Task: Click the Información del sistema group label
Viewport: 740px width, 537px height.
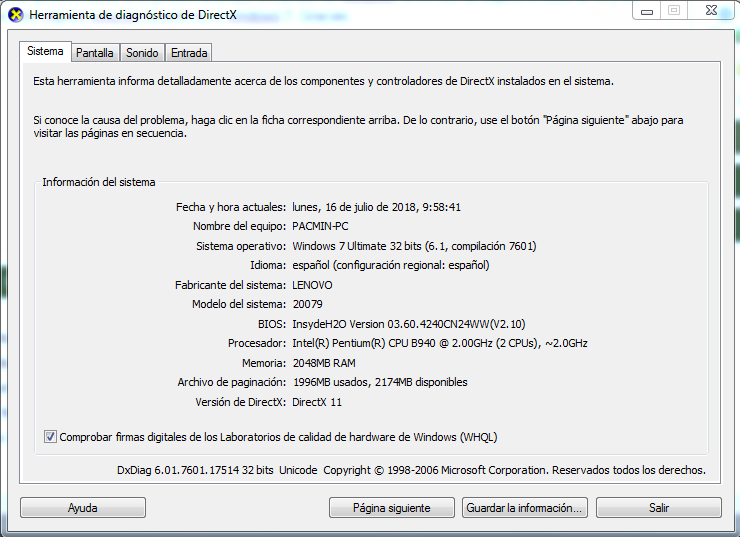Action: coord(99,182)
